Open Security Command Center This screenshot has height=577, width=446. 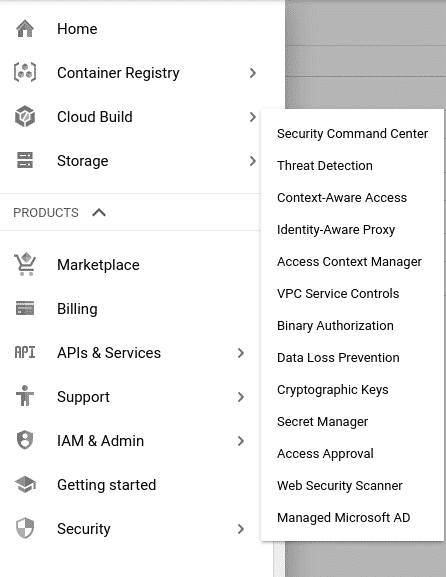point(352,134)
